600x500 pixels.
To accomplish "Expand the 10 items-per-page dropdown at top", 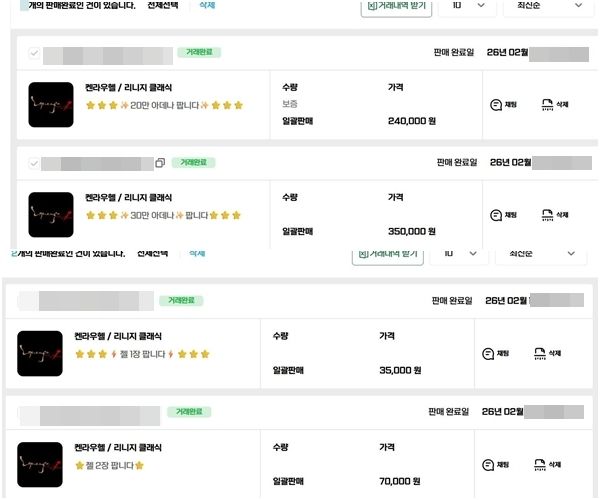I will pyautogui.click(x=467, y=6).
